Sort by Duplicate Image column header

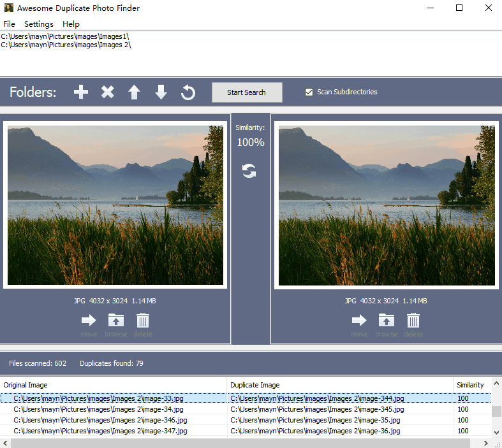pyautogui.click(x=340, y=385)
